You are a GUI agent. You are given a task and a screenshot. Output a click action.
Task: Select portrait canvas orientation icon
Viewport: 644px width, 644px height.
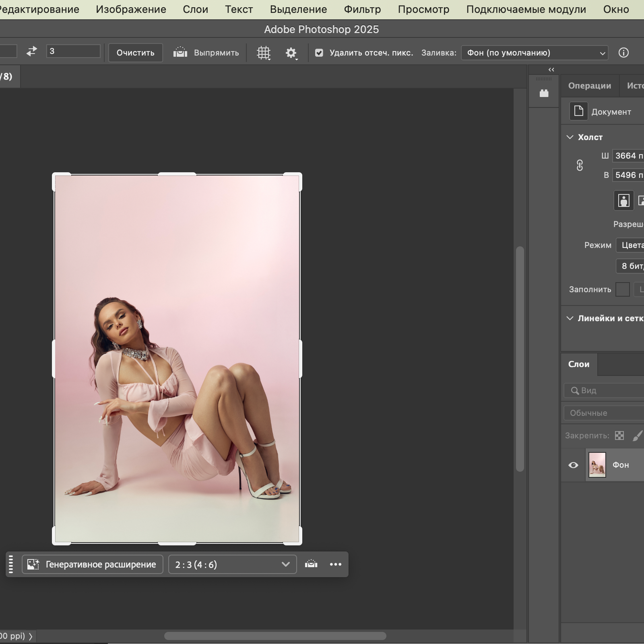point(623,200)
